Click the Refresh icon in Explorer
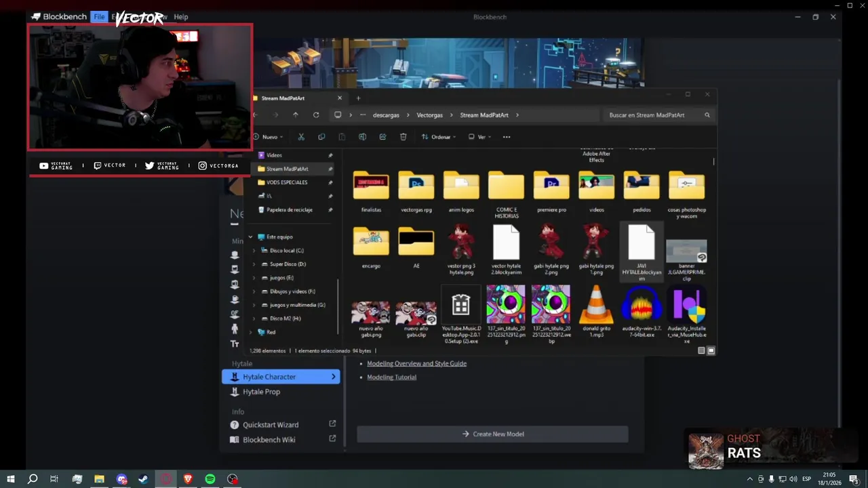 [x=316, y=115]
